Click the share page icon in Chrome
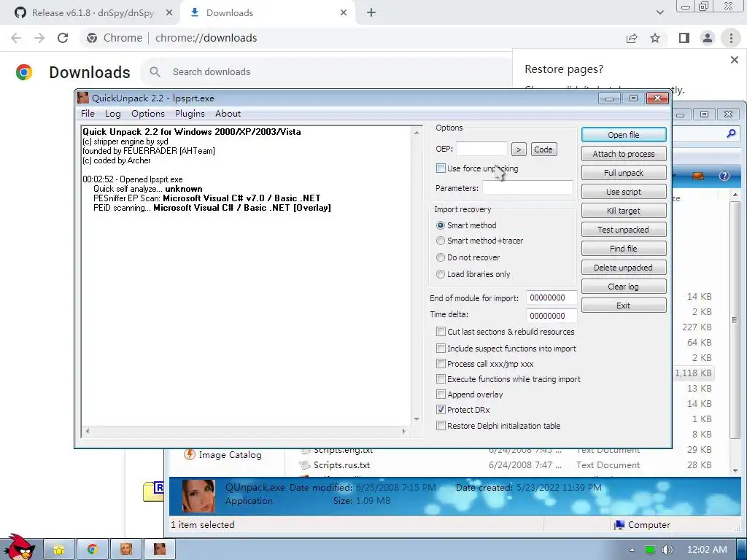 click(632, 38)
